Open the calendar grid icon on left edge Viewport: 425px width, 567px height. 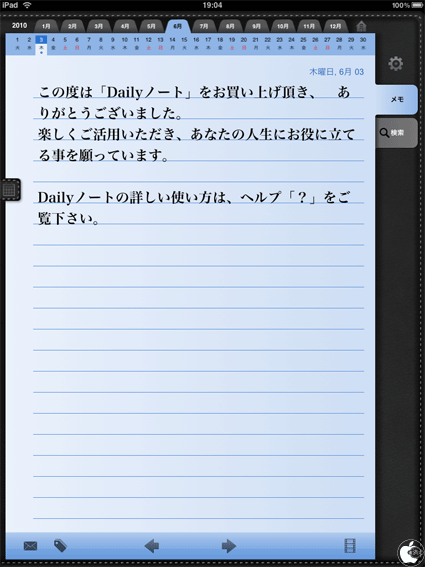click(x=10, y=189)
